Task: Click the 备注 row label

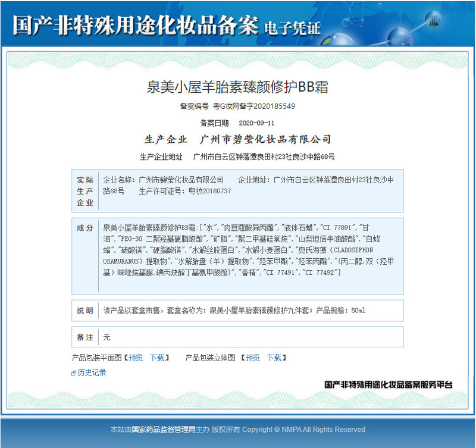Action: [x=85, y=337]
